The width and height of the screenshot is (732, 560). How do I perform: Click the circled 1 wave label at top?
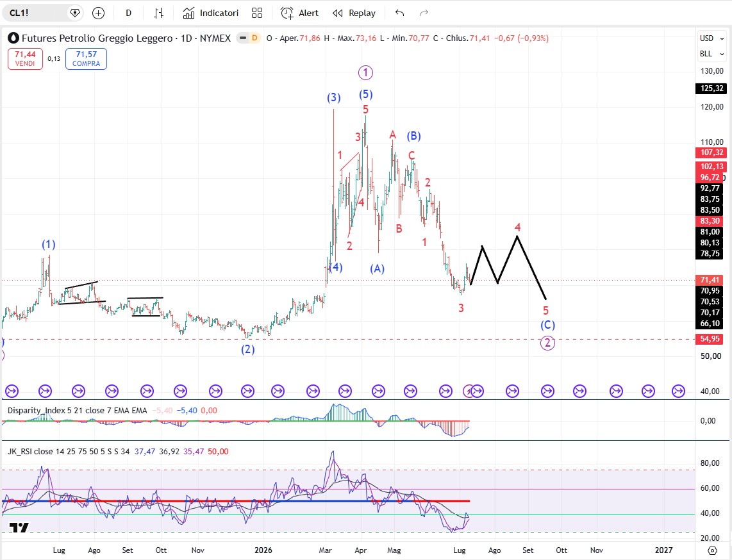pos(365,73)
